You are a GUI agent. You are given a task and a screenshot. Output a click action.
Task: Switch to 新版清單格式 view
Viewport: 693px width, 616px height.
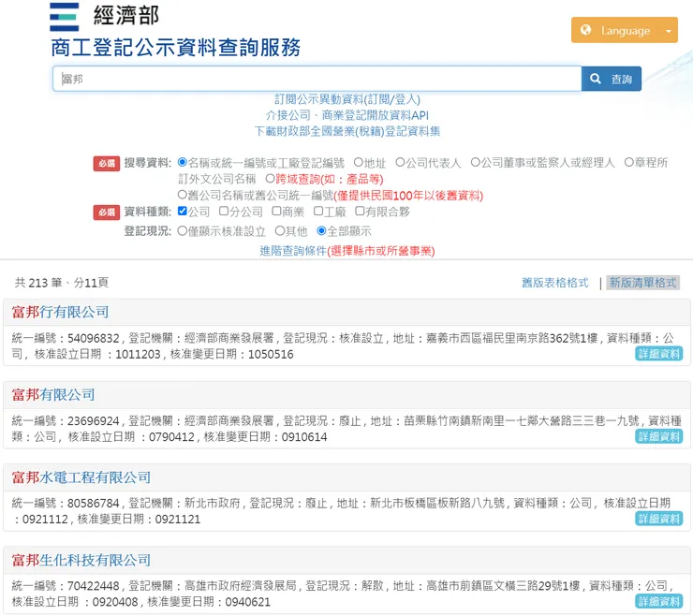point(642,283)
